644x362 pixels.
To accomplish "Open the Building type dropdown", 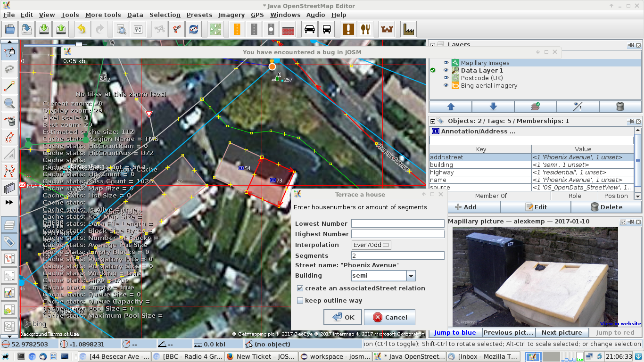I will click(x=411, y=276).
